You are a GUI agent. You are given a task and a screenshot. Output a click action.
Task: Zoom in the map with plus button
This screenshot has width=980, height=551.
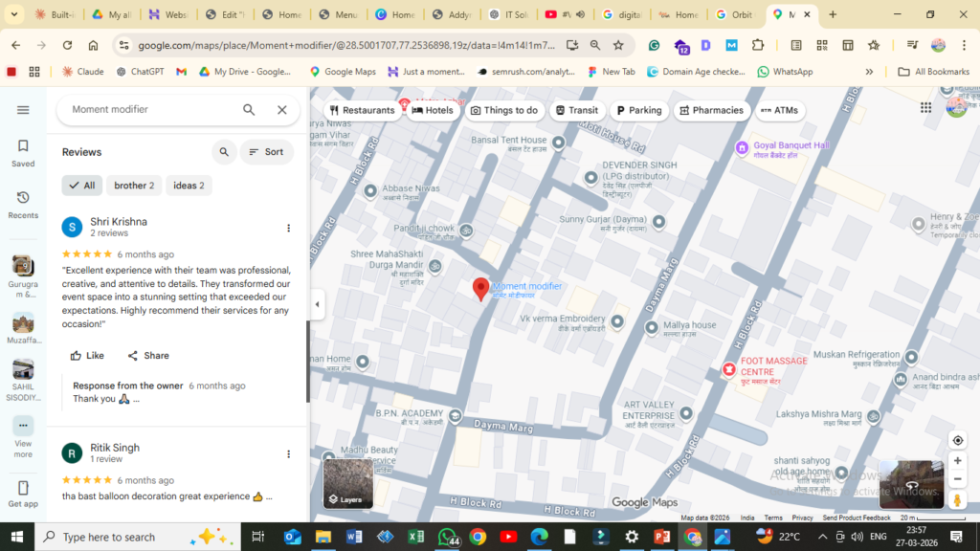click(957, 461)
